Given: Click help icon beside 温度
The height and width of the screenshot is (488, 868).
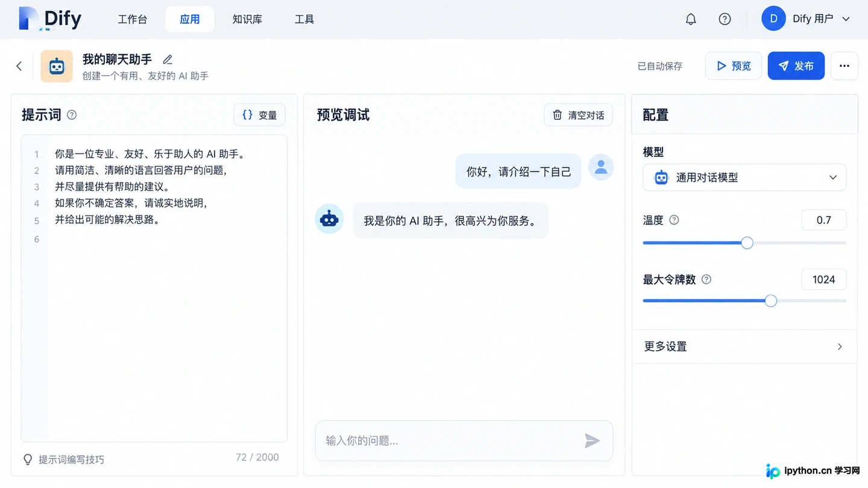Looking at the screenshot, I should click(x=674, y=220).
